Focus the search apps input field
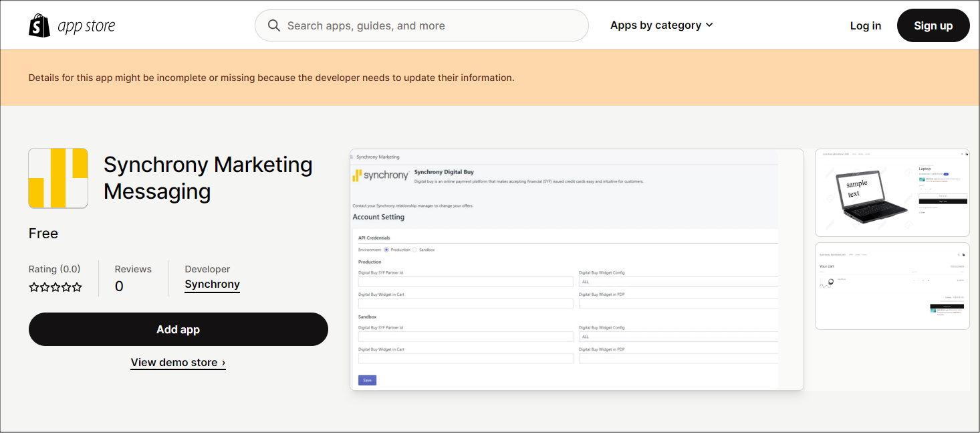The image size is (980, 433). pos(422,25)
